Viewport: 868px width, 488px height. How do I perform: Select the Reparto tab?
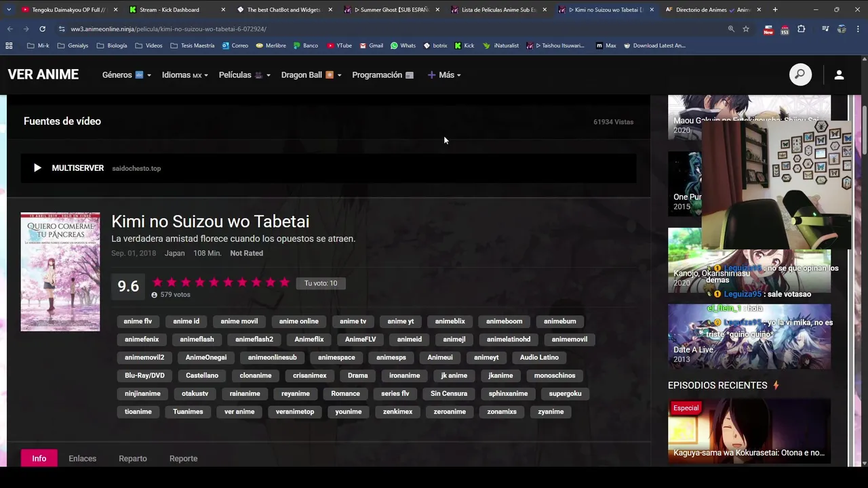click(133, 458)
